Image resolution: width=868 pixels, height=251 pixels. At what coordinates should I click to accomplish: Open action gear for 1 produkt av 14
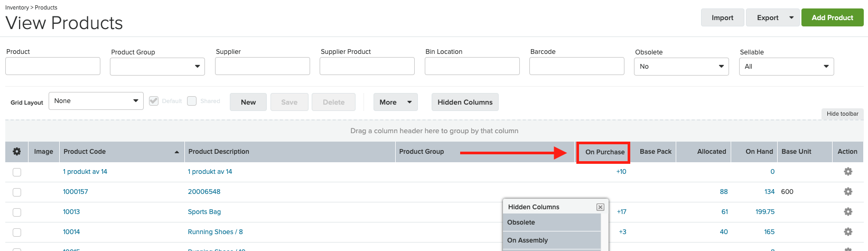[848, 172]
